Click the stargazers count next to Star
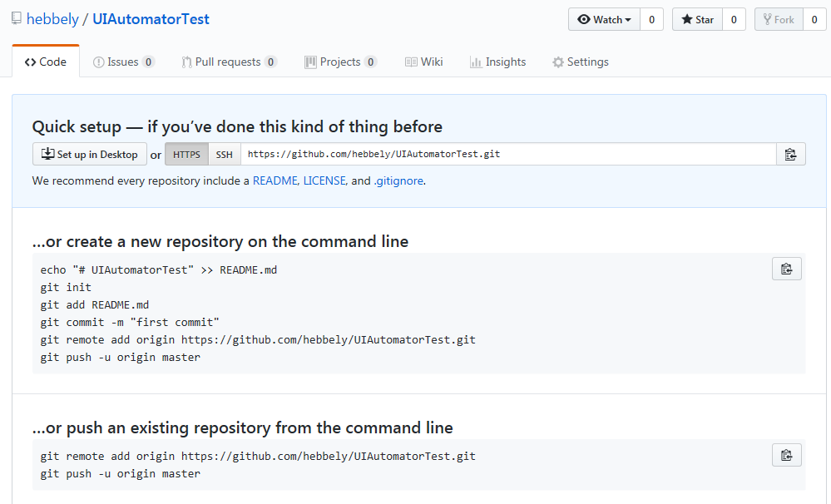Image resolution: width=831 pixels, height=504 pixels. pos(734,20)
